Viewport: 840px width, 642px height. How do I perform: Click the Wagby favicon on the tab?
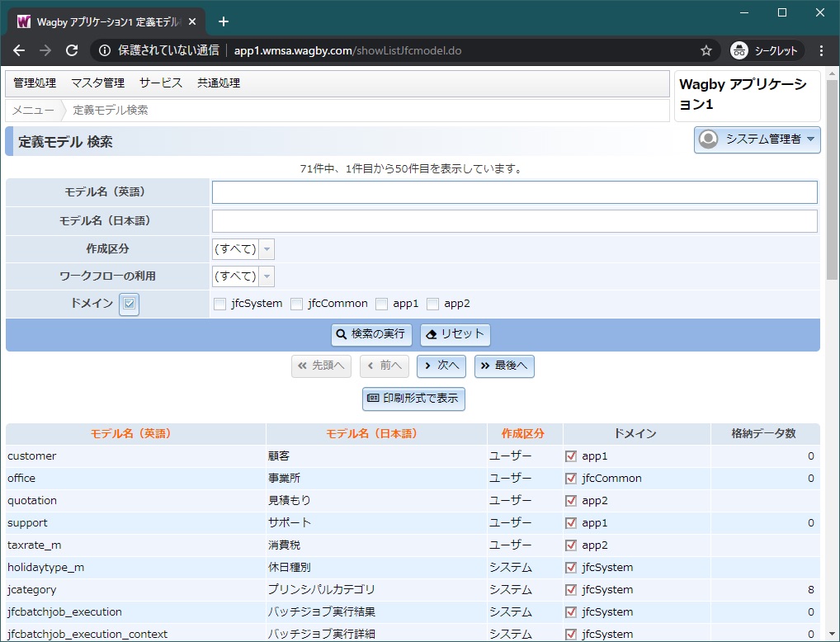tap(24, 22)
